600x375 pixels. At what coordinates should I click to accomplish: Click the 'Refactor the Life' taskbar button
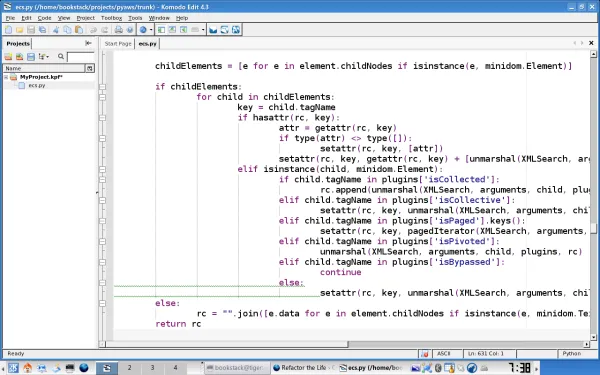point(304,368)
